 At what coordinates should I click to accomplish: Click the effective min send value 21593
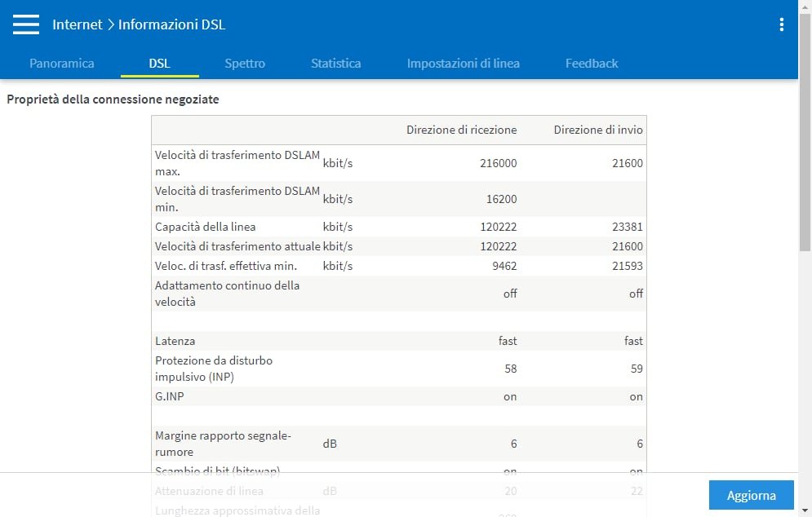(x=627, y=266)
